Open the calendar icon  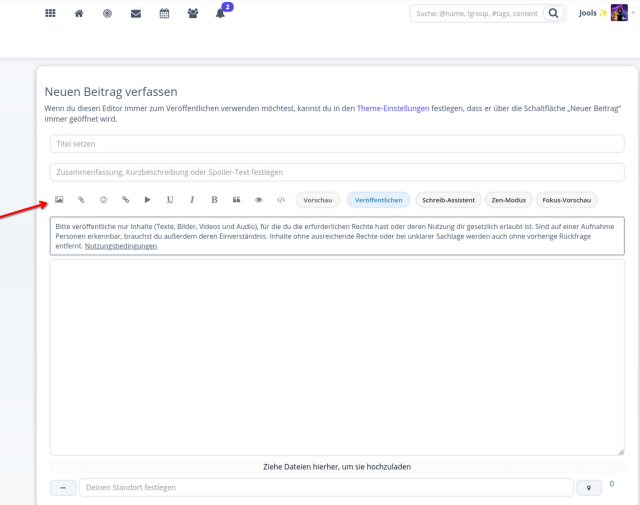pyautogui.click(x=164, y=13)
